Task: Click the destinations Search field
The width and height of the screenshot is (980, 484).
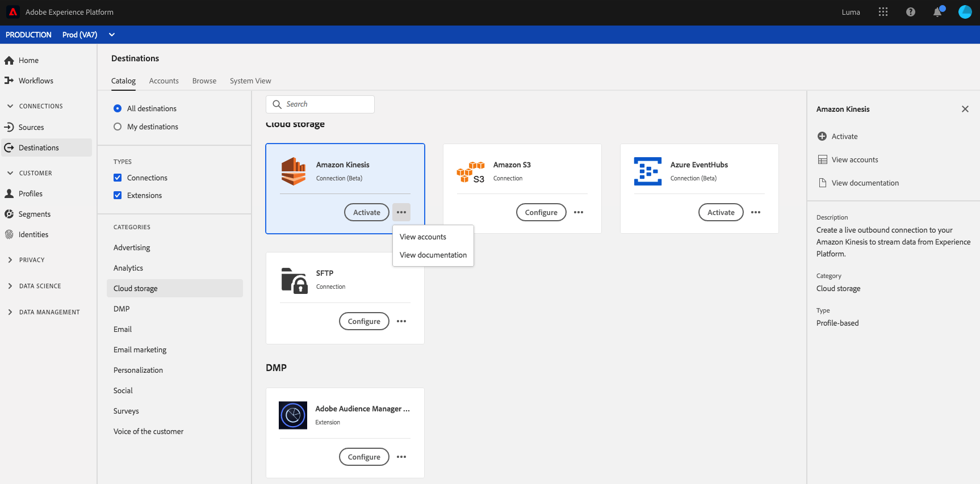Action: 320,104
